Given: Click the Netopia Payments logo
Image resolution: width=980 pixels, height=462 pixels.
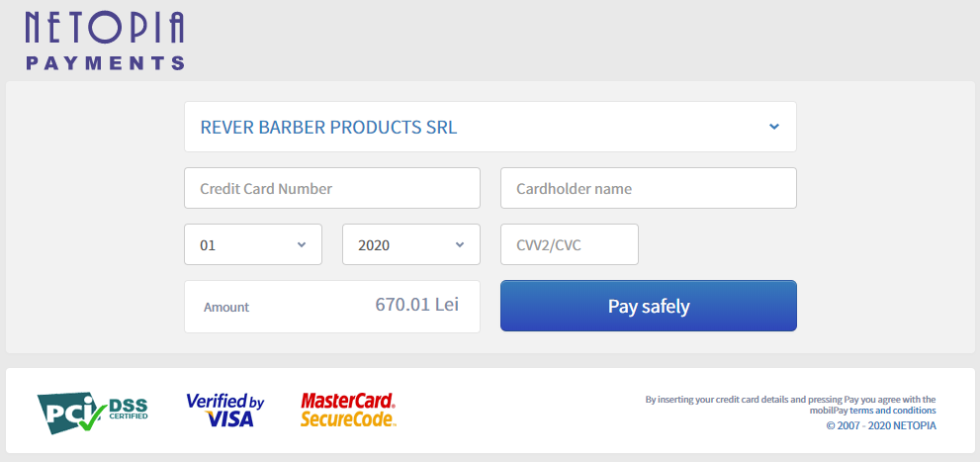Looking at the screenshot, I should [x=105, y=41].
